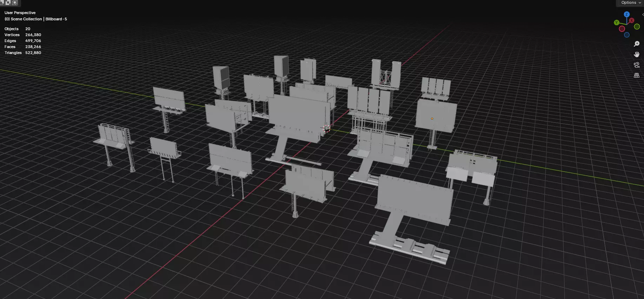Click the "Vertices 266,380" statistic
This screenshot has width=644, height=299.
click(23, 35)
